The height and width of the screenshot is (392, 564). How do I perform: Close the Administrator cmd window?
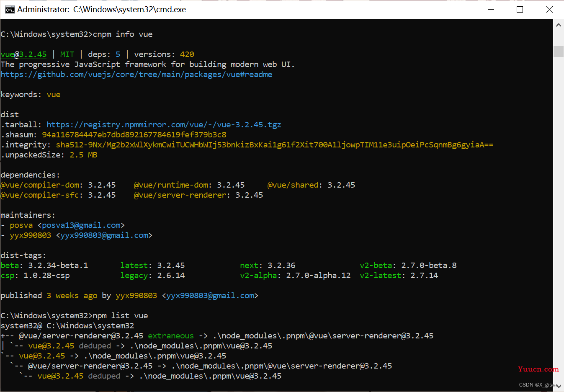point(549,9)
